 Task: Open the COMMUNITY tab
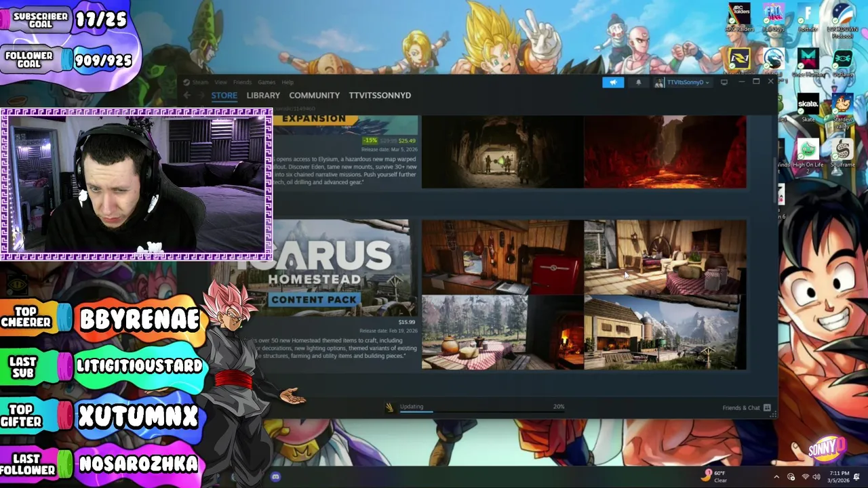click(314, 96)
